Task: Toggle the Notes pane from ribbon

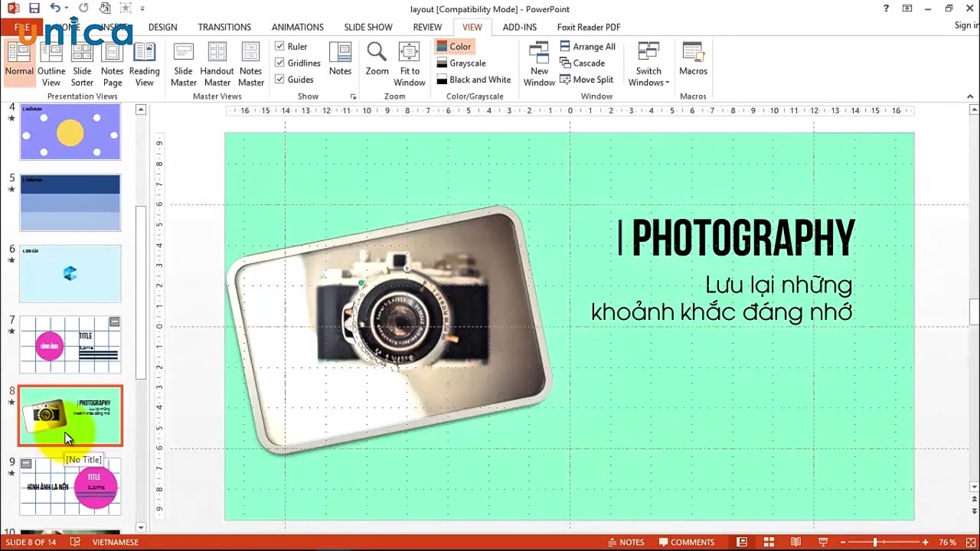Action: tap(340, 59)
